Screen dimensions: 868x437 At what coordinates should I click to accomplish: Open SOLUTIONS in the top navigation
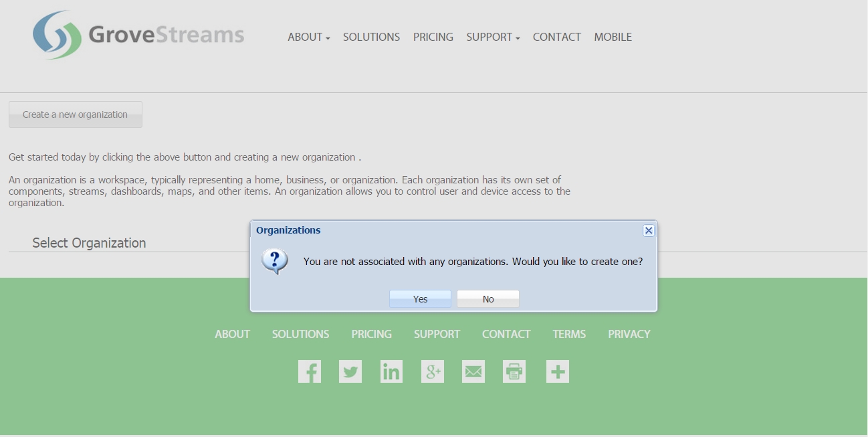pyautogui.click(x=371, y=37)
